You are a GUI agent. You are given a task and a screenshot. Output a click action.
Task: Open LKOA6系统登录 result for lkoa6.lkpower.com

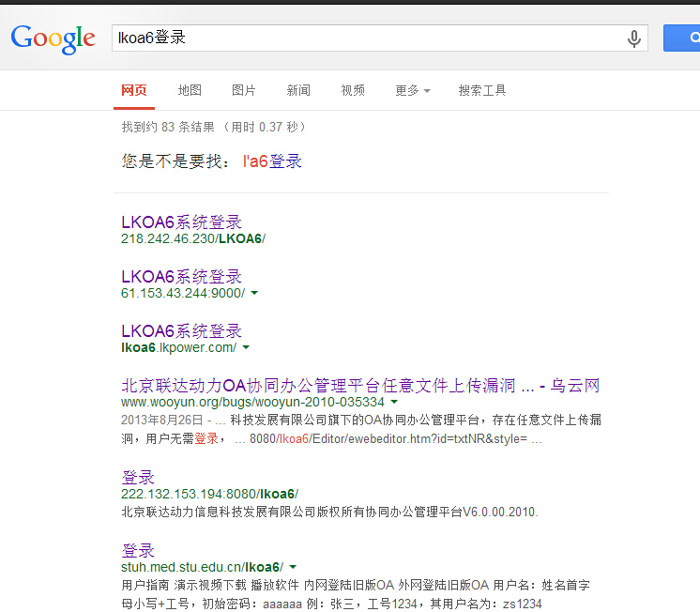[x=181, y=331]
